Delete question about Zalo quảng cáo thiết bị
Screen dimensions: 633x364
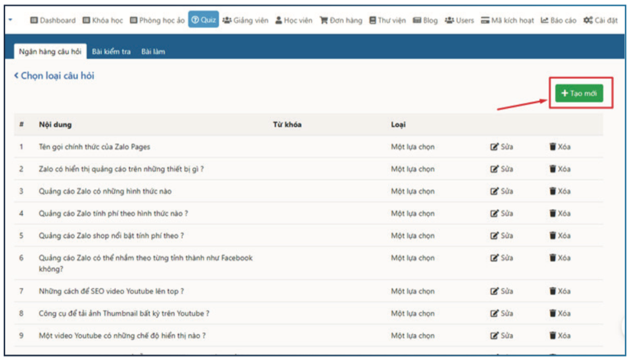[x=560, y=169]
